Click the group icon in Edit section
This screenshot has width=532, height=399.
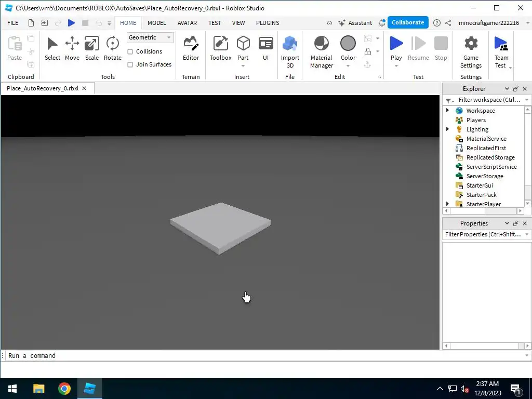click(x=367, y=38)
